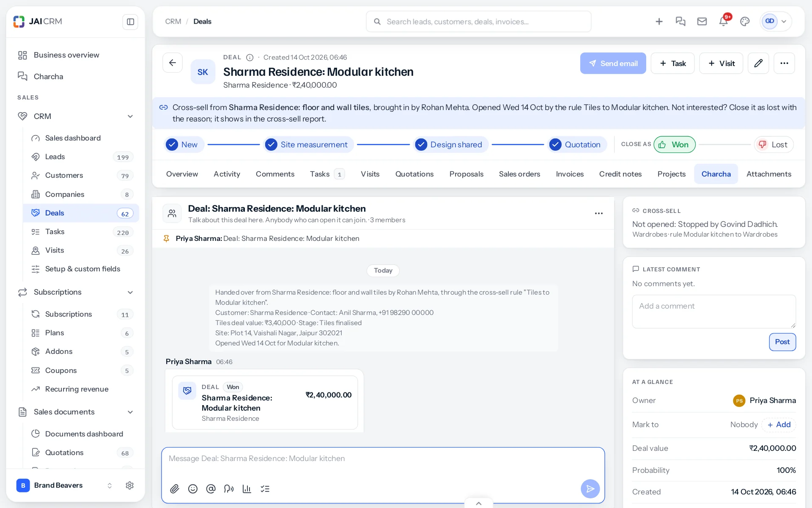
Task: Insert a mention using the @ icon
Action: (x=211, y=489)
